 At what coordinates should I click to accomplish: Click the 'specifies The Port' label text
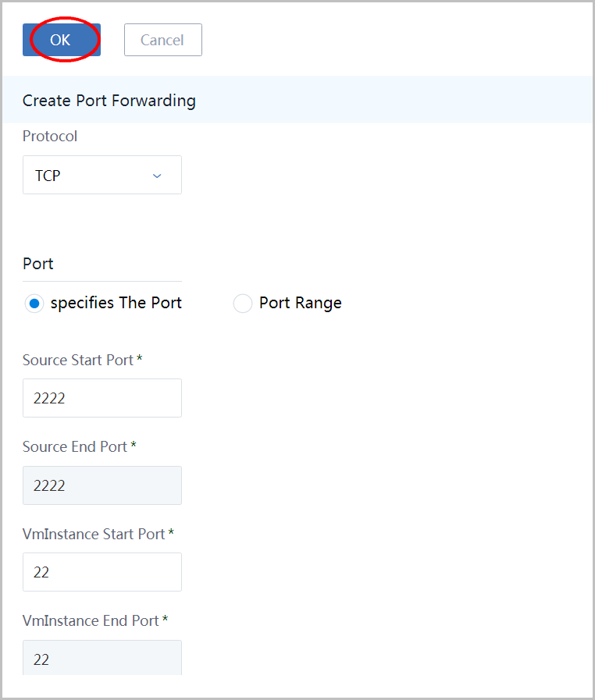(x=116, y=303)
